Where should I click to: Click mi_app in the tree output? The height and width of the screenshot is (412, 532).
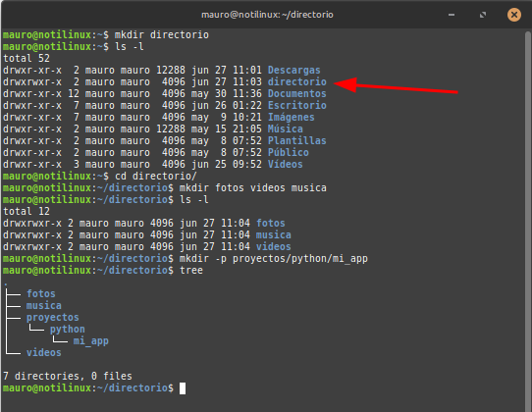[x=91, y=340]
